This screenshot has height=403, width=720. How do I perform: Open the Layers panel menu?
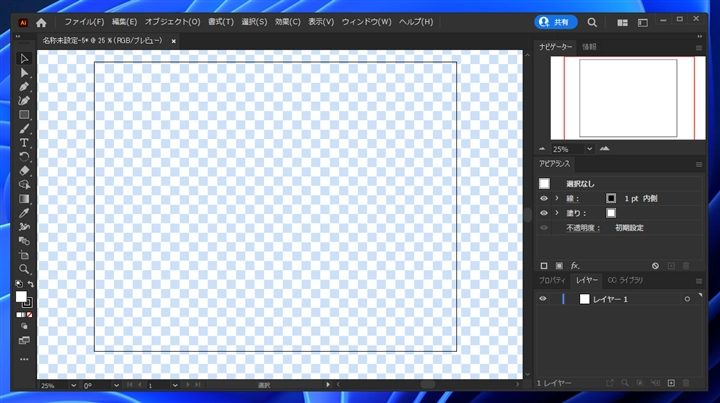[699, 281]
